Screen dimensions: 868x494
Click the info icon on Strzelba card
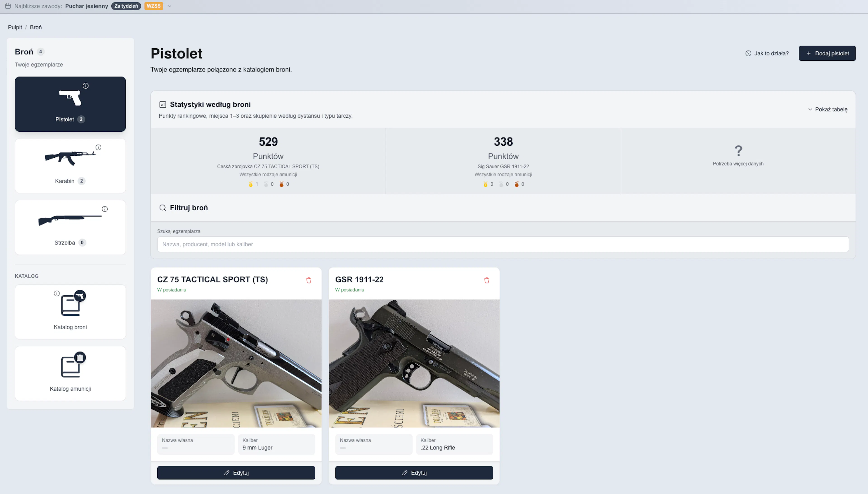tap(105, 209)
